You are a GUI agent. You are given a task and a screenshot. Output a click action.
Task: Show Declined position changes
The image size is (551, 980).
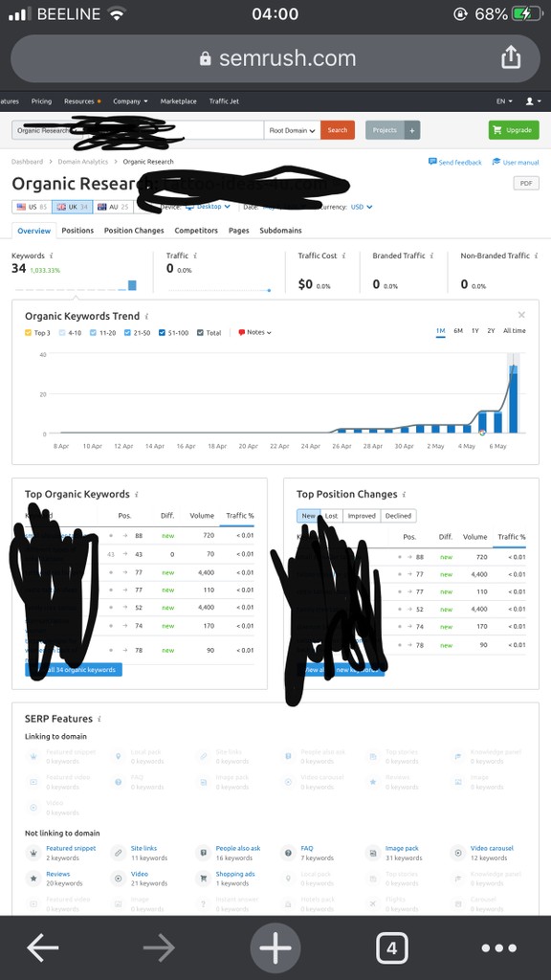click(x=398, y=516)
